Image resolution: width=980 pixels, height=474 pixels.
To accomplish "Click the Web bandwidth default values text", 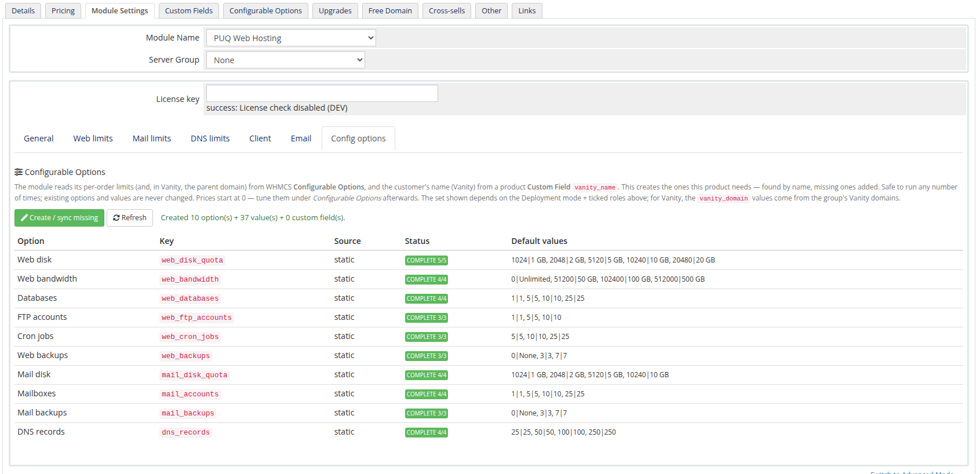I will point(608,279).
